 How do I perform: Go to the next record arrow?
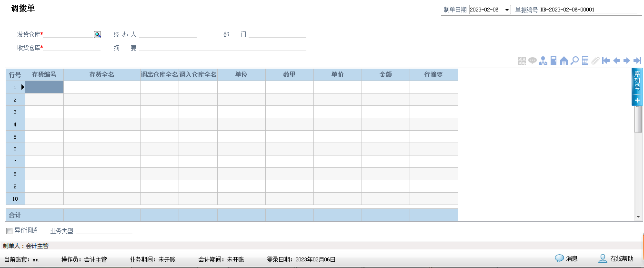[x=627, y=61]
